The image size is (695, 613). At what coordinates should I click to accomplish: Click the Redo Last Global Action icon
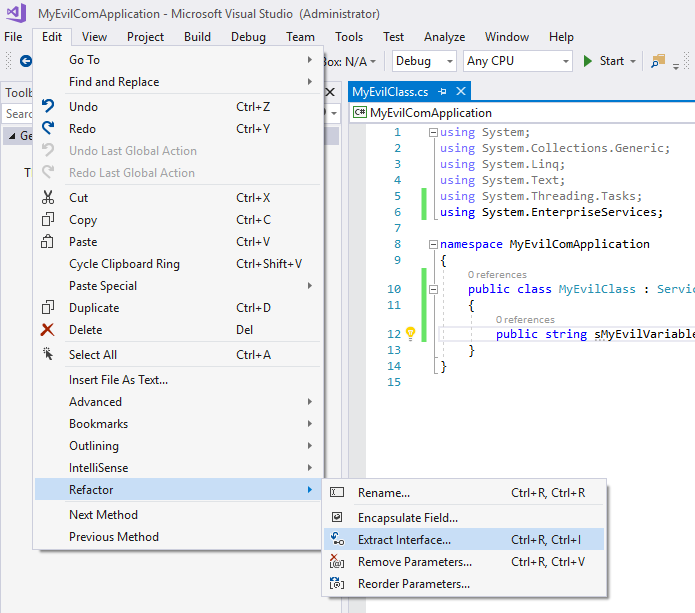coord(48,172)
